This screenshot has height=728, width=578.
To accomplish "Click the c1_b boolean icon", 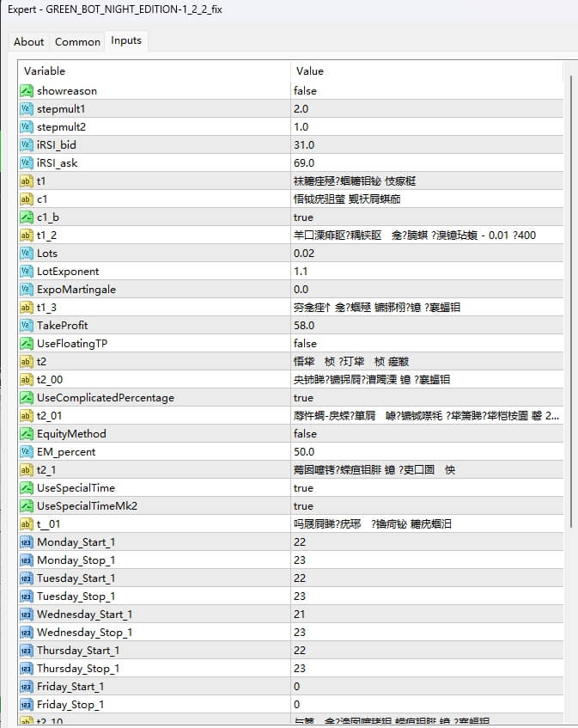I will pyautogui.click(x=27, y=217).
